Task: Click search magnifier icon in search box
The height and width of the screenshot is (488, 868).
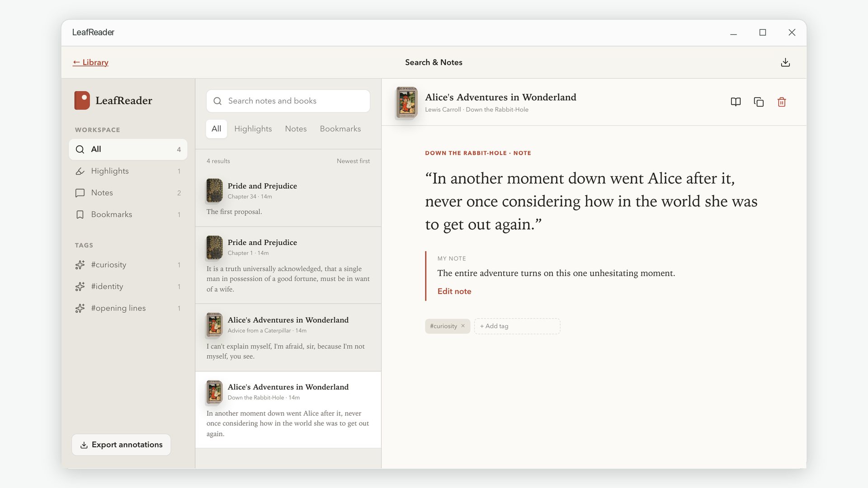Action: (217, 101)
